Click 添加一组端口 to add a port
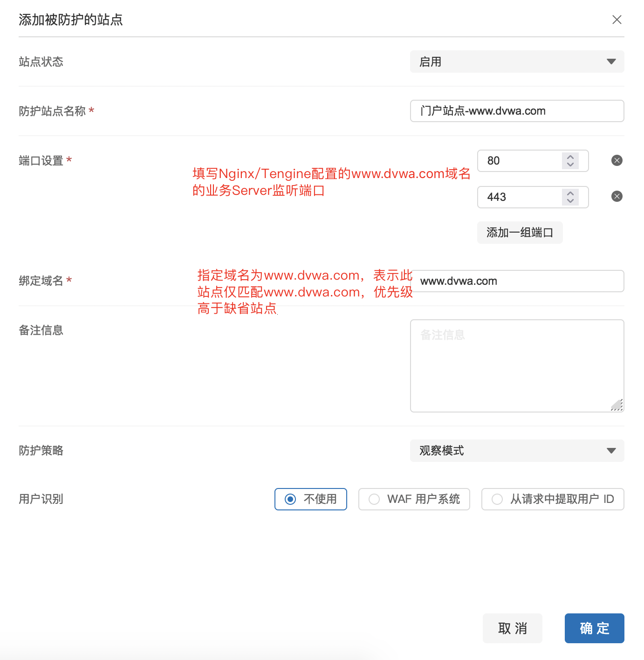644x660 pixels. click(520, 233)
